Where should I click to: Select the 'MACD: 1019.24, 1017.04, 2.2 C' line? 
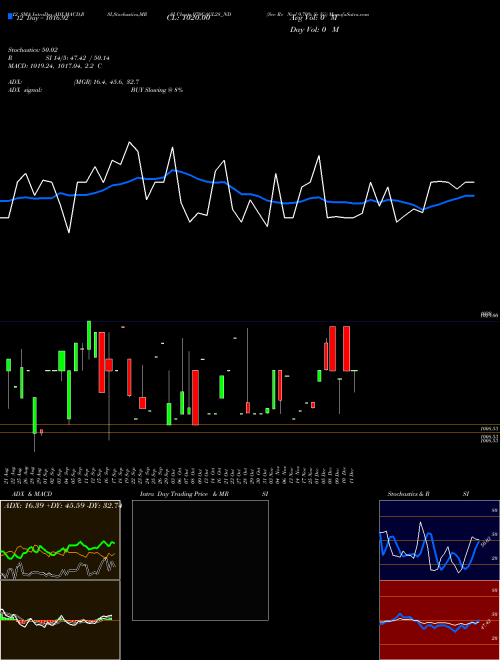(55, 66)
